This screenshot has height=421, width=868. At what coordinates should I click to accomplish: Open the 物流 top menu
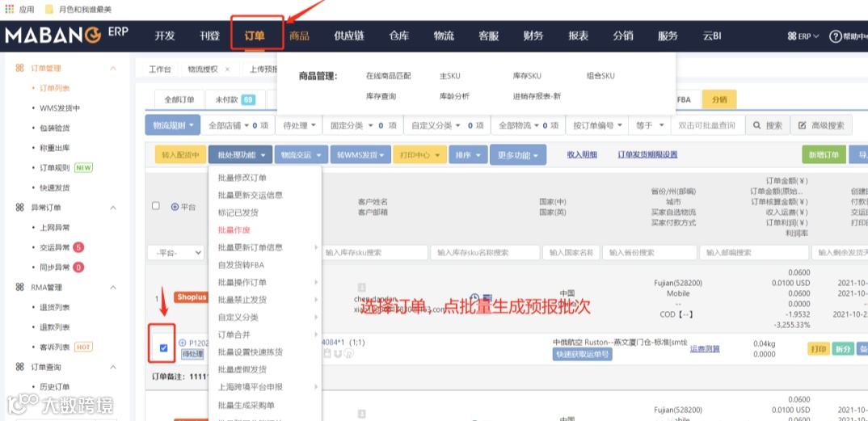pos(444,36)
